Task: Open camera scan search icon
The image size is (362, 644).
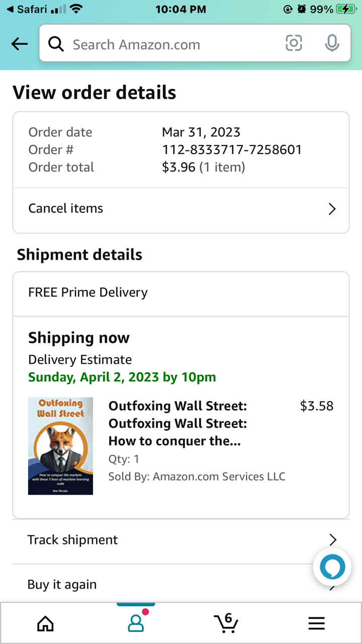Action: [294, 44]
